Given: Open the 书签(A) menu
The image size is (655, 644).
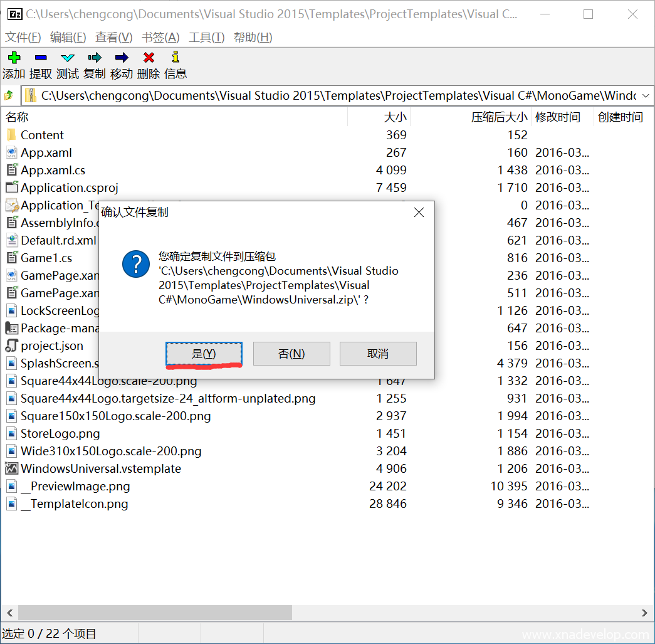Looking at the screenshot, I should 160,38.
